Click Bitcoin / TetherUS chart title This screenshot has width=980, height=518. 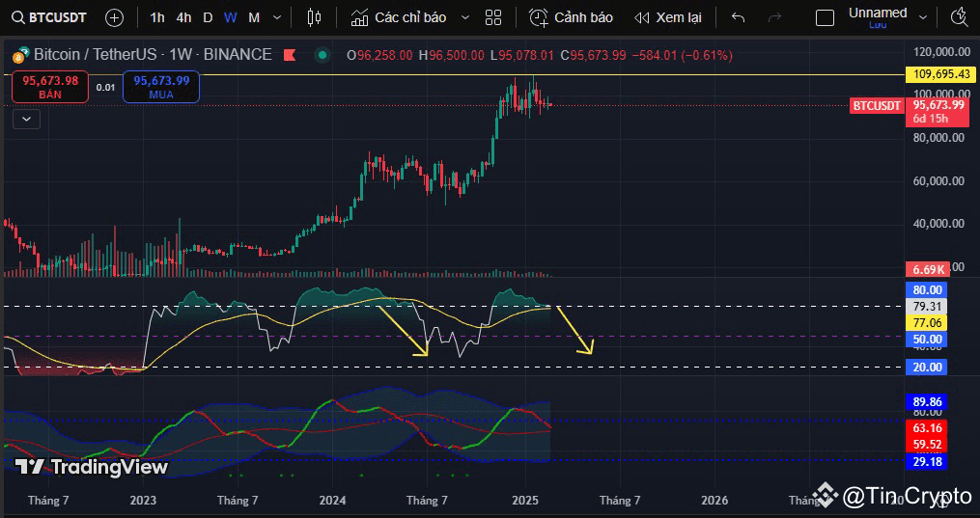tap(153, 55)
